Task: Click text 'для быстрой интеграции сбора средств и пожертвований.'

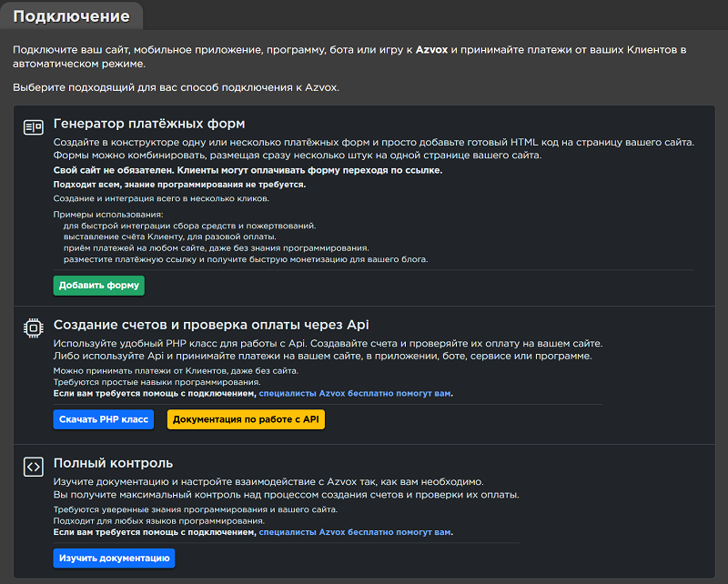Action: tap(189, 226)
